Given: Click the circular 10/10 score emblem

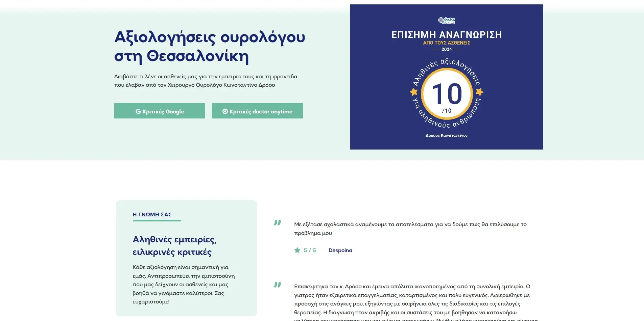Looking at the screenshot, I should 447,95.
